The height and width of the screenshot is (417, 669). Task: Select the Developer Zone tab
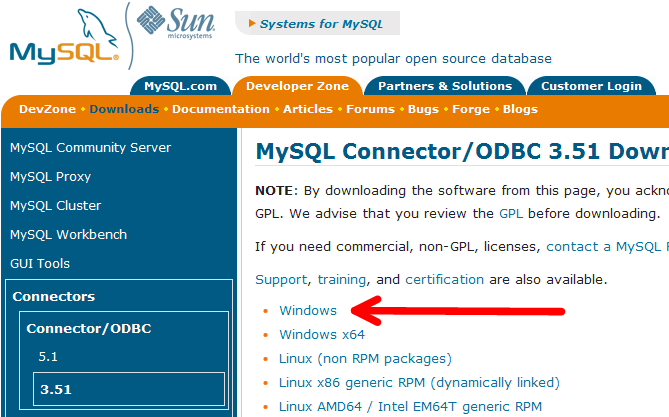[297, 86]
